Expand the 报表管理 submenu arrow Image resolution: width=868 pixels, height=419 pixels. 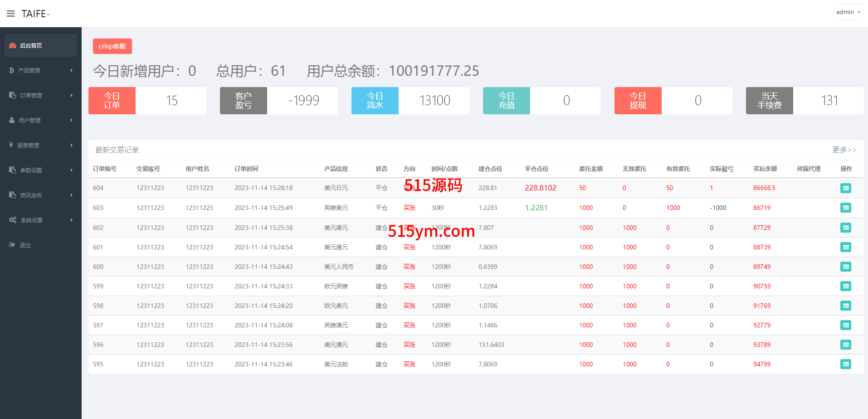(x=72, y=145)
